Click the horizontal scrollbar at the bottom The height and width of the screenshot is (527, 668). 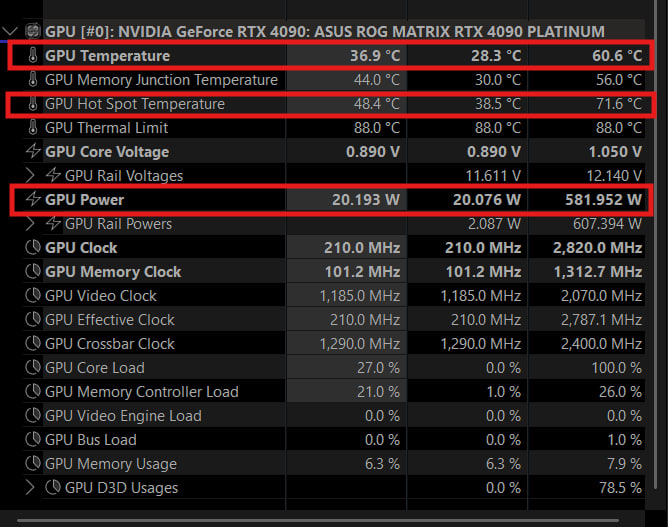point(318,520)
